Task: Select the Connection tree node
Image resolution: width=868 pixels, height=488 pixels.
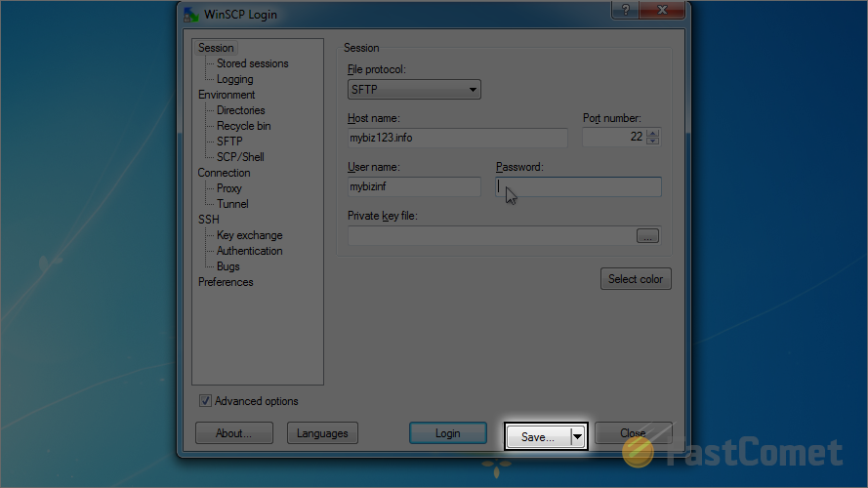Action: 225,173
